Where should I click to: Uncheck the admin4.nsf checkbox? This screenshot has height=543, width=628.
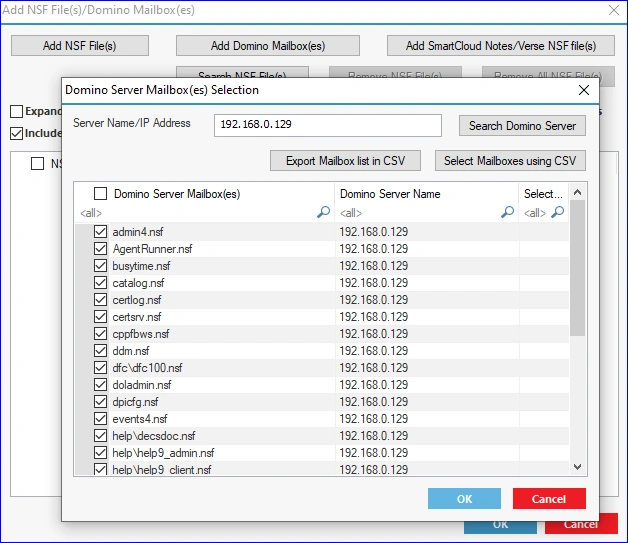point(101,231)
